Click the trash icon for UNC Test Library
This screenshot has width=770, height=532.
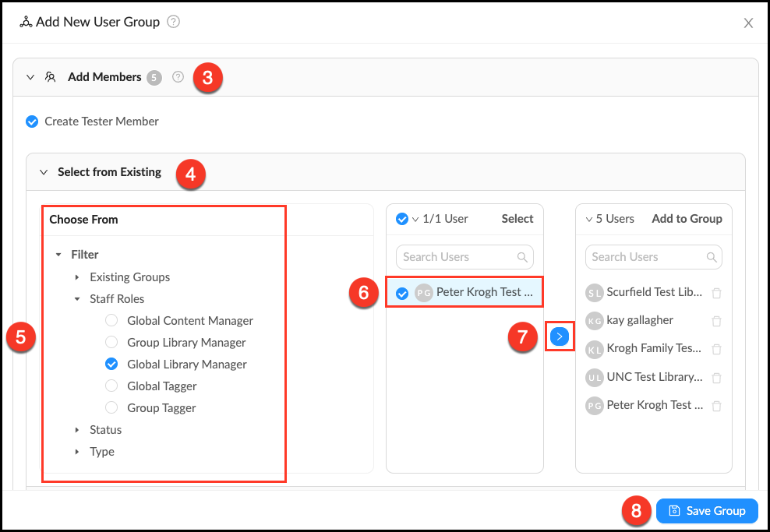pos(716,377)
